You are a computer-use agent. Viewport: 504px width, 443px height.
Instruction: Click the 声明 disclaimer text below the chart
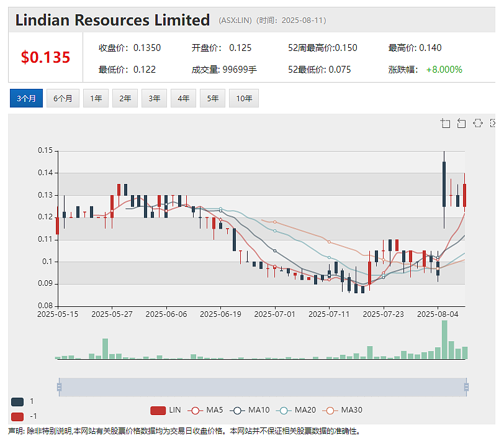tap(184, 431)
